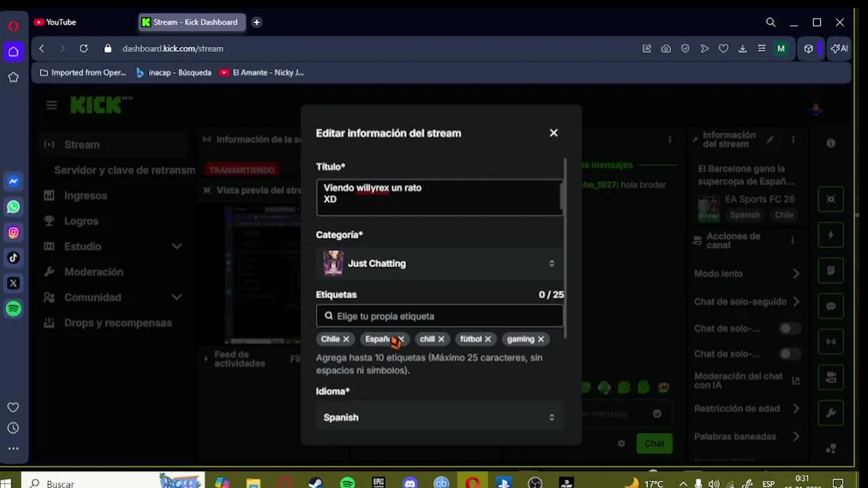This screenshot has width=868, height=488.
Task: Open Opera sidebar history clock
Action: pyautogui.click(x=13, y=428)
